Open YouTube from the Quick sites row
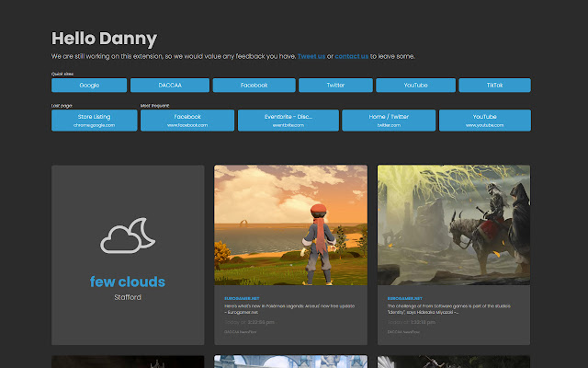This screenshot has width=588, height=368. tap(416, 86)
